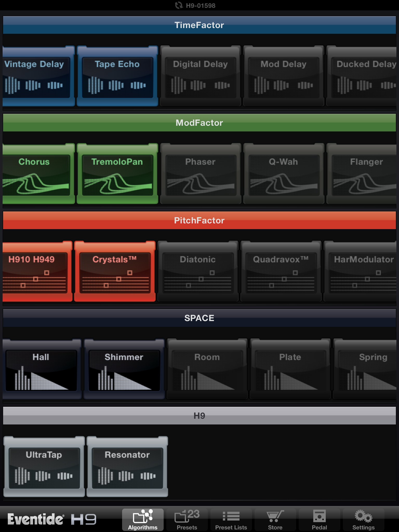The height and width of the screenshot is (532, 399).
Task: Select the Resonator algorithm tile
Action: tap(127, 467)
